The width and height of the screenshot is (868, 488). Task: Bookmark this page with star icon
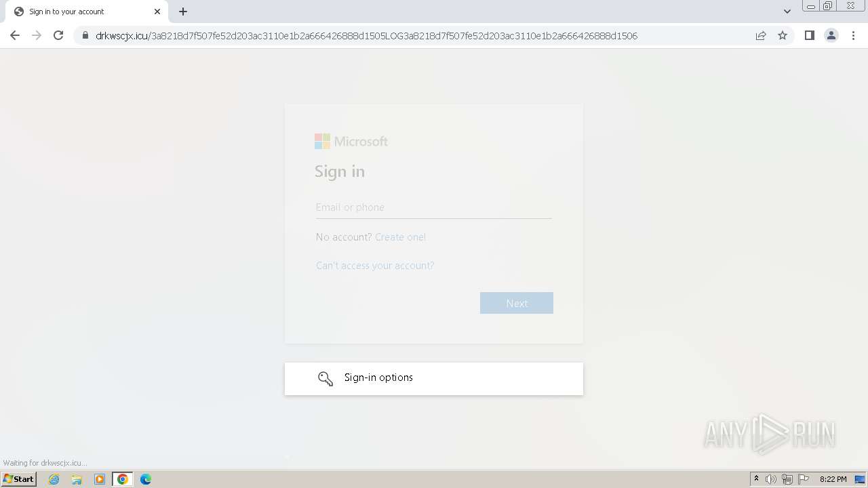[x=783, y=35]
